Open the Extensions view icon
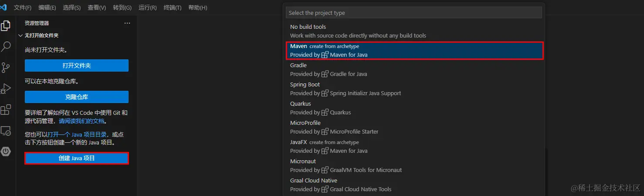This screenshot has width=644, height=196. click(x=6, y=110)
